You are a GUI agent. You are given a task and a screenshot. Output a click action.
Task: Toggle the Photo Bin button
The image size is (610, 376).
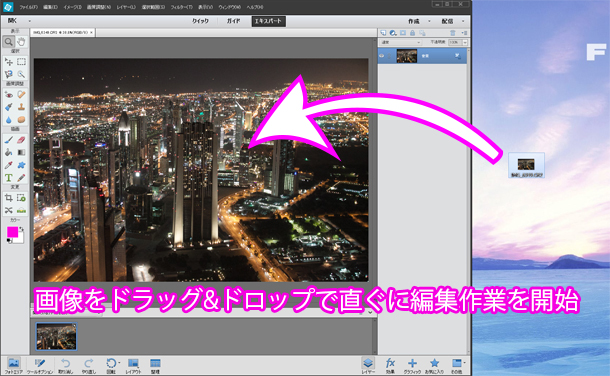tap(14, 366)
